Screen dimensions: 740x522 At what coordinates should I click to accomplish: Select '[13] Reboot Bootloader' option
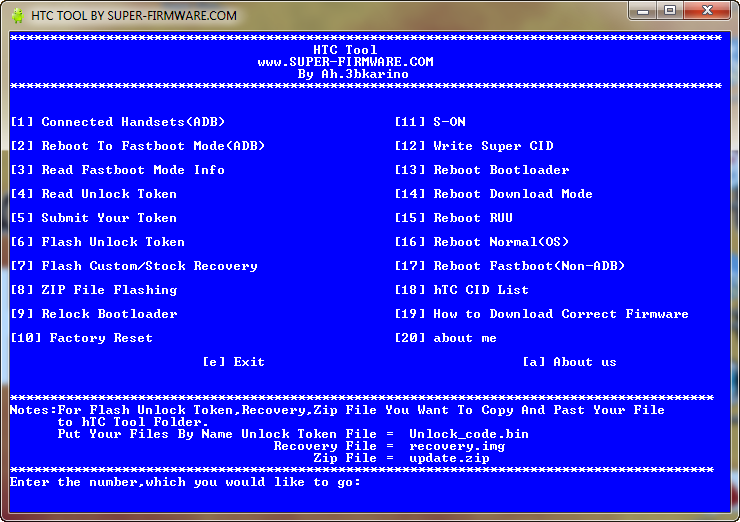(x=482, y=170)
